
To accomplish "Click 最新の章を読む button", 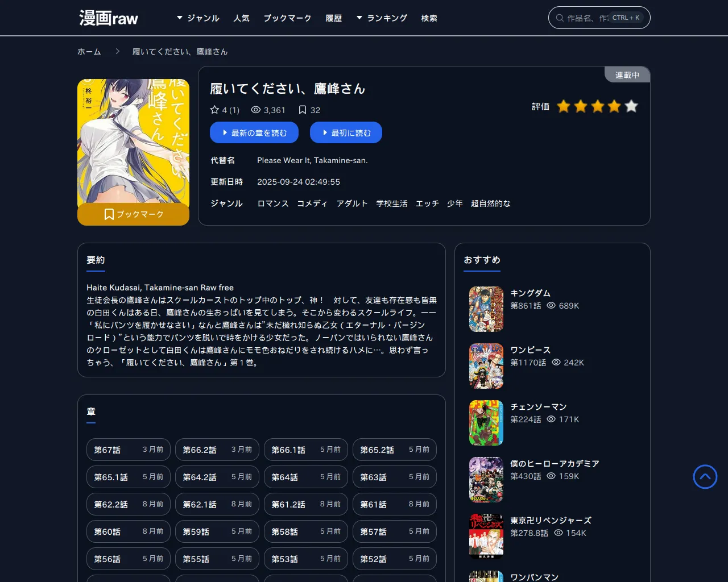I will 254,133.
